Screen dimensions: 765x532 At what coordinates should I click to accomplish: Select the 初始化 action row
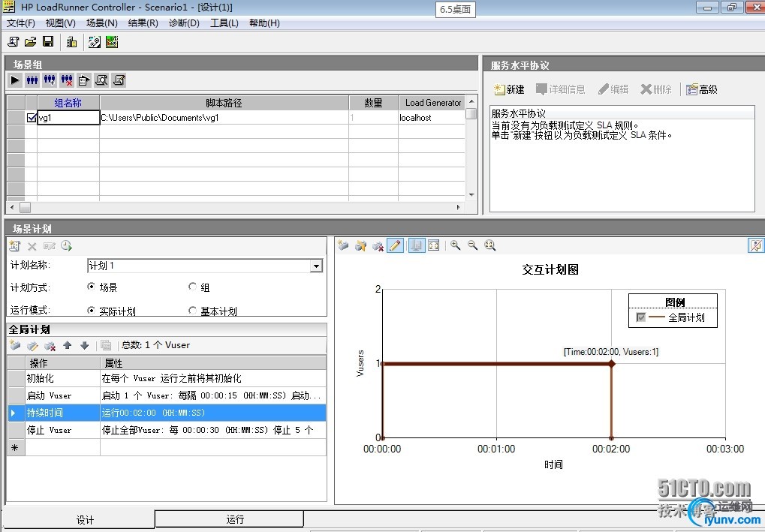point(167,378)
